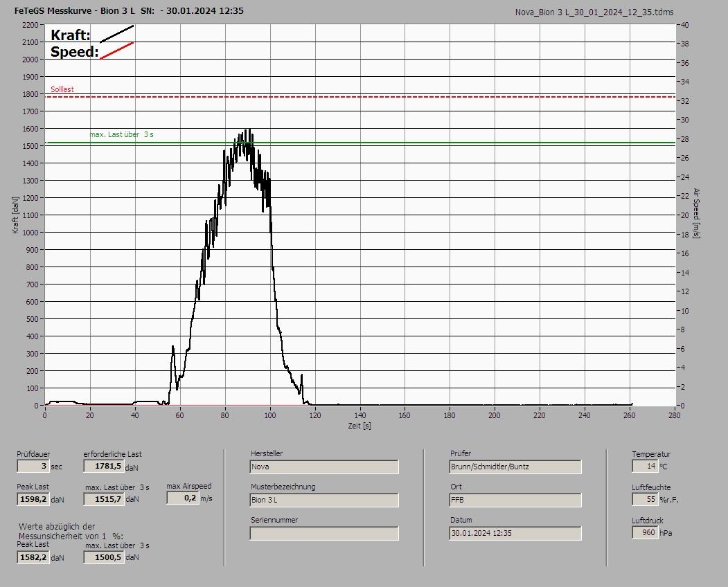Click the Seriennummer label

(274, 520)
